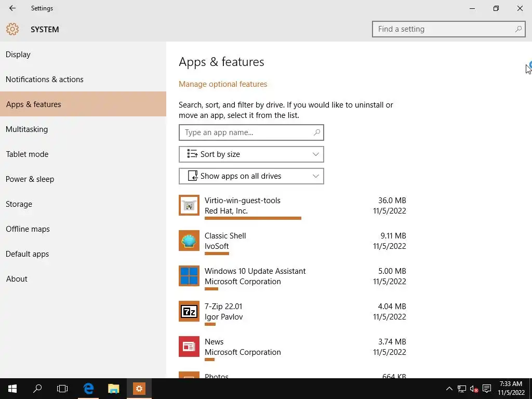
Task: Click the News app icon
Action: (x=189, y=347)
